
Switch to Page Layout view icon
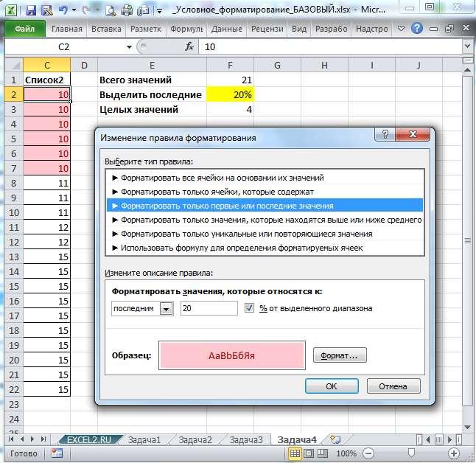pyautogui.click(x=309, y=453)
